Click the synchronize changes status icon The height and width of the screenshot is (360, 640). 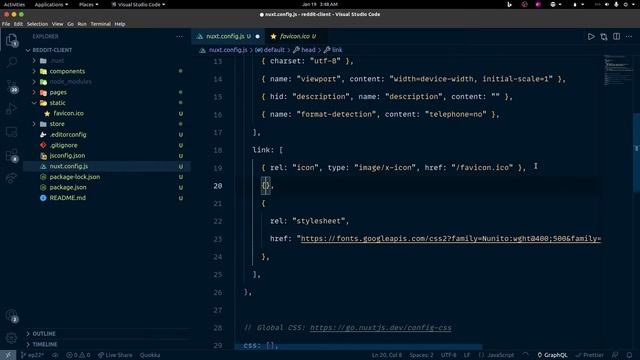coord(55,355)
